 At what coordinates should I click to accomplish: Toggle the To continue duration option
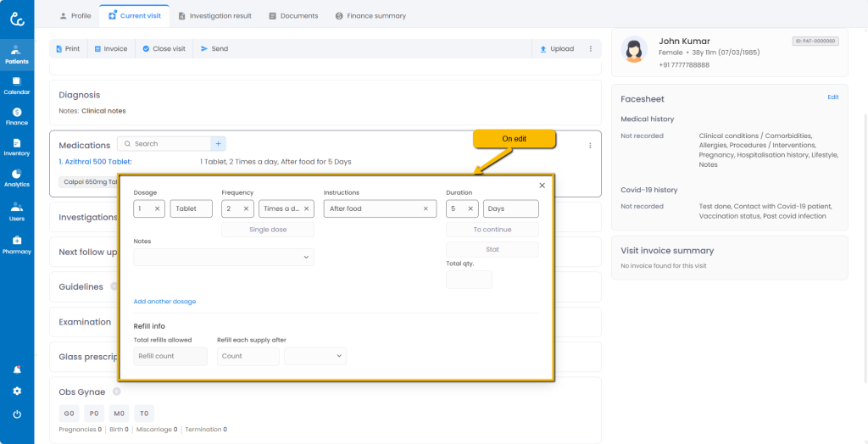tap(492, 230)
